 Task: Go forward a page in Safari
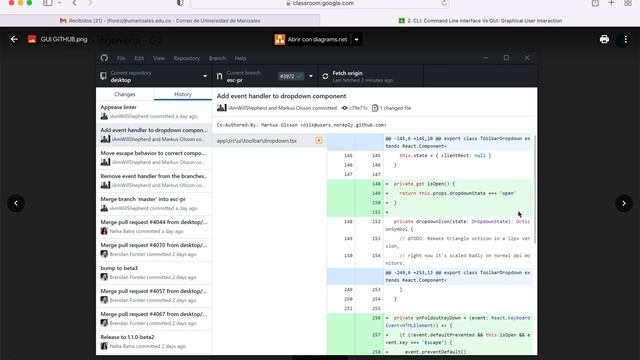pyautogui.click(x=90, y=3)
